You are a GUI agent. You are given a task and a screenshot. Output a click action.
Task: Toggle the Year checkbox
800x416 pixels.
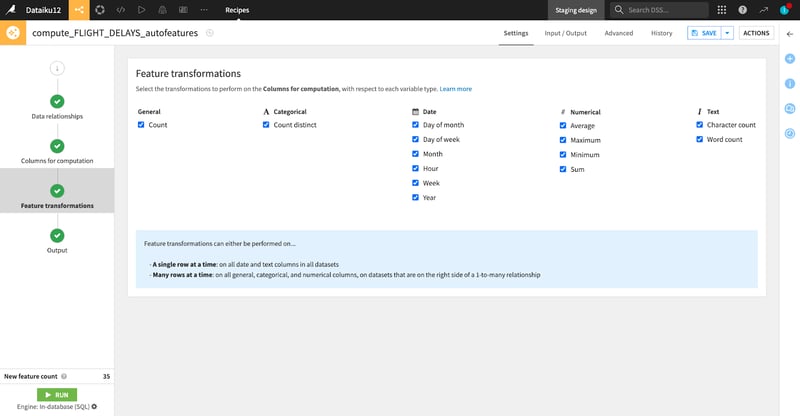[415, 197]
